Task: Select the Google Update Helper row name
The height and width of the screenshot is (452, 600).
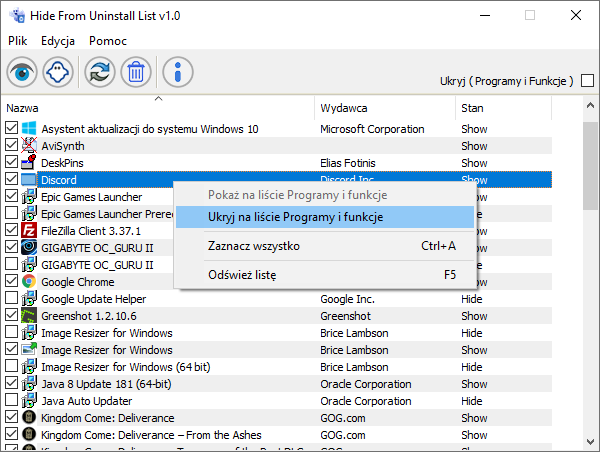Action: coord(93,299)
